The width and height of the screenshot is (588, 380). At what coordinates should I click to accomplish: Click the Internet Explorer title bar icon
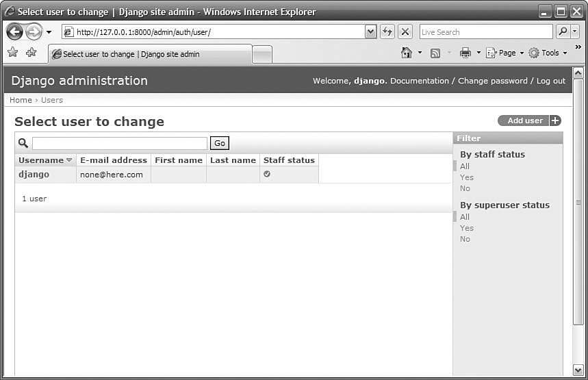[10, 12]
